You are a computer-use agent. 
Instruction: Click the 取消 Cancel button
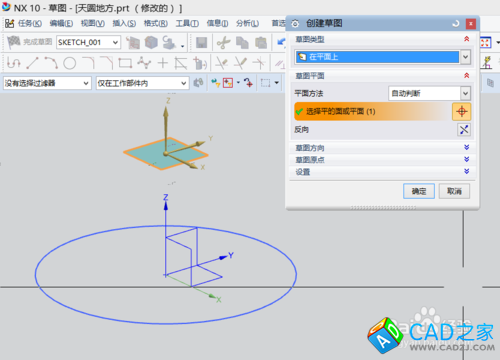pyautogui.click(x=454, y=191)
